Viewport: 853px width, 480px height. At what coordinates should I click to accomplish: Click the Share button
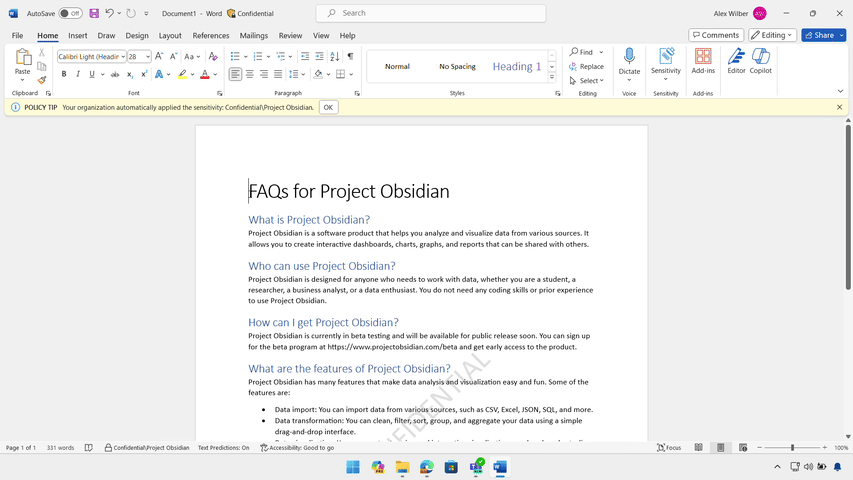point(819,35)
